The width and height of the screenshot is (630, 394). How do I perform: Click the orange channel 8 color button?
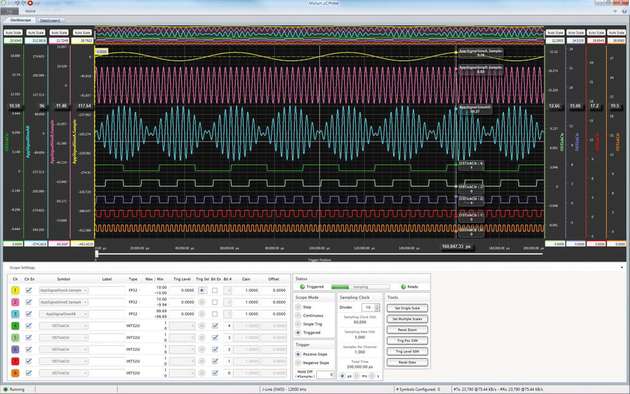15,373
